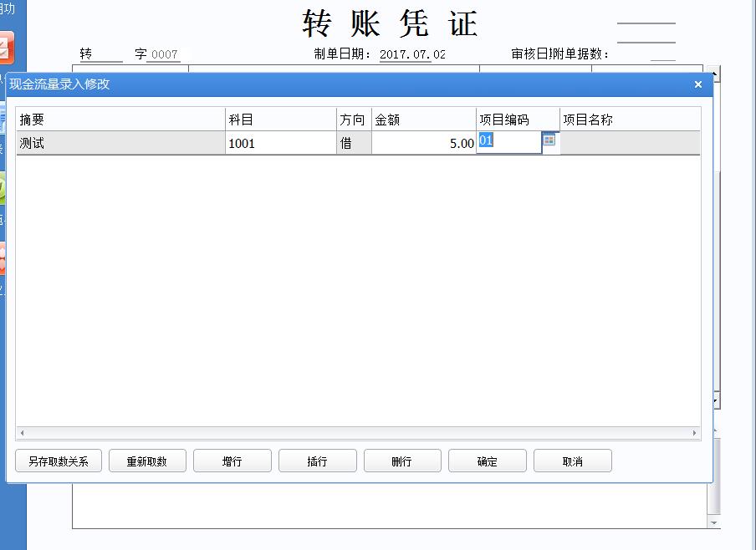756x550 pixels.
Task: Select the 摘要 cell containing 测试
Action: [120, 143]
